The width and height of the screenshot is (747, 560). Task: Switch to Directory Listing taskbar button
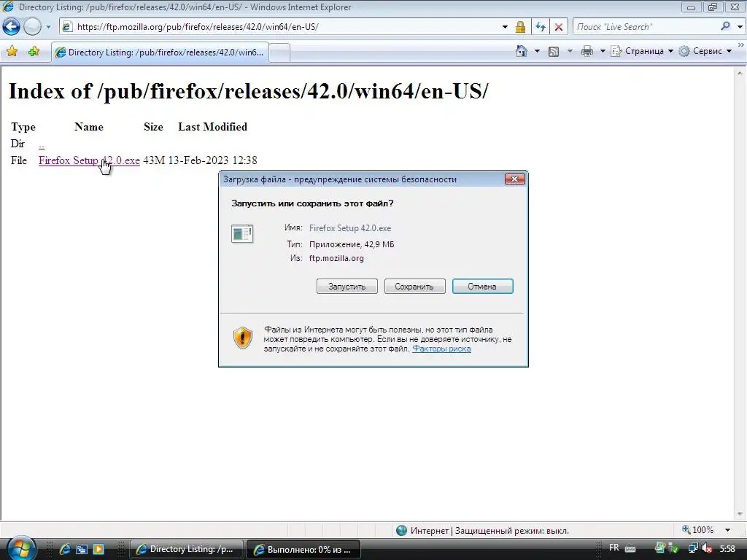(x=187, y=550)
